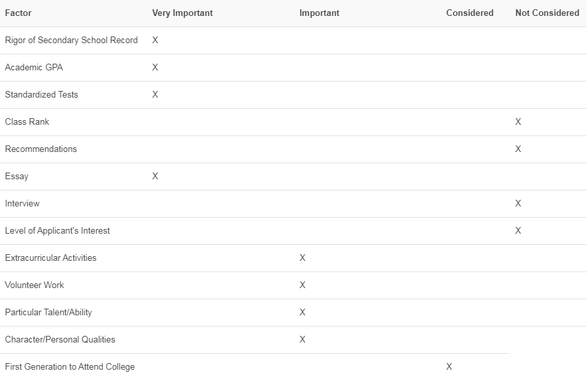Select the Important column header
588x381 pixels.
319,13
